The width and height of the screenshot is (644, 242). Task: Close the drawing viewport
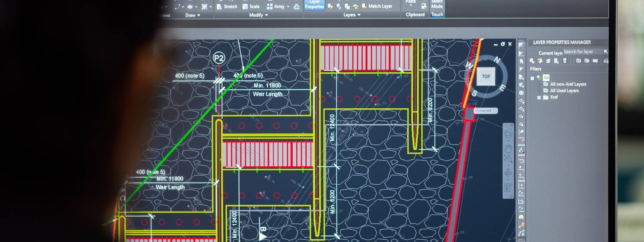[510, 44]
